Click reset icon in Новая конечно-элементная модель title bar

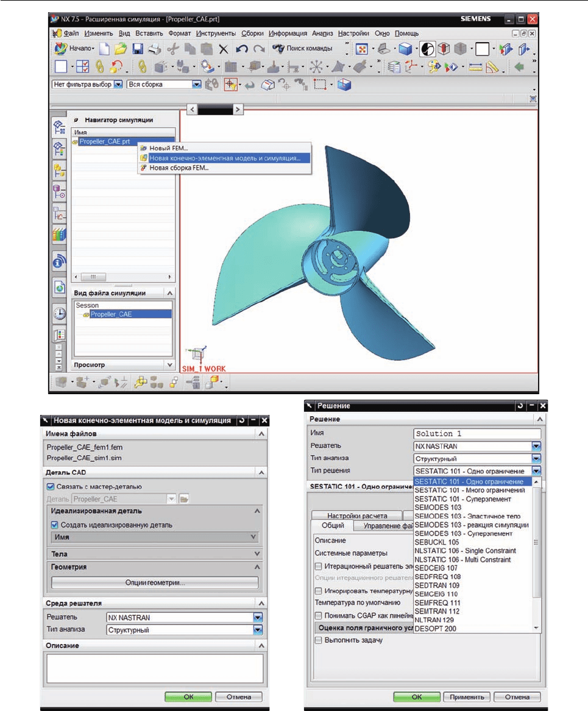[x=242, y=420]
